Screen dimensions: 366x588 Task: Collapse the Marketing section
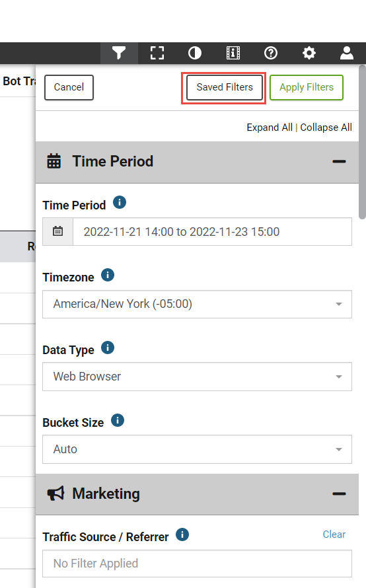coord(339,494)
